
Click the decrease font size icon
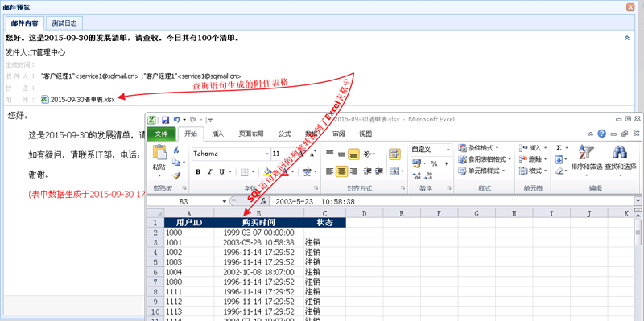tap(312, 154)
